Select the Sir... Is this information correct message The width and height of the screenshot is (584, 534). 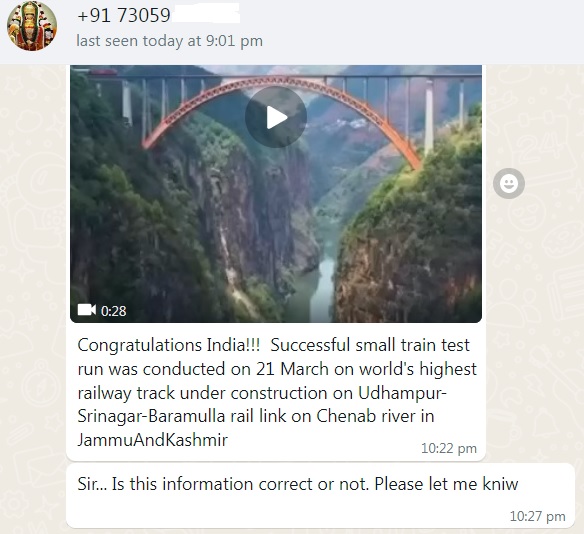pos(298,484)
